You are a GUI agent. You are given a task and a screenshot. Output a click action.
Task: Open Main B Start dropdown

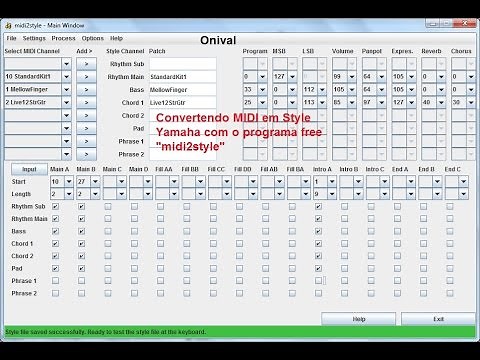(95, 182)
